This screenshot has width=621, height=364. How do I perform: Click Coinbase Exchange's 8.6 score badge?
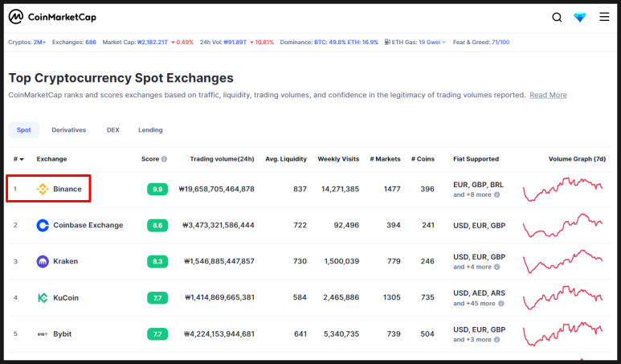pyautogui.click(x=157, y=225)
